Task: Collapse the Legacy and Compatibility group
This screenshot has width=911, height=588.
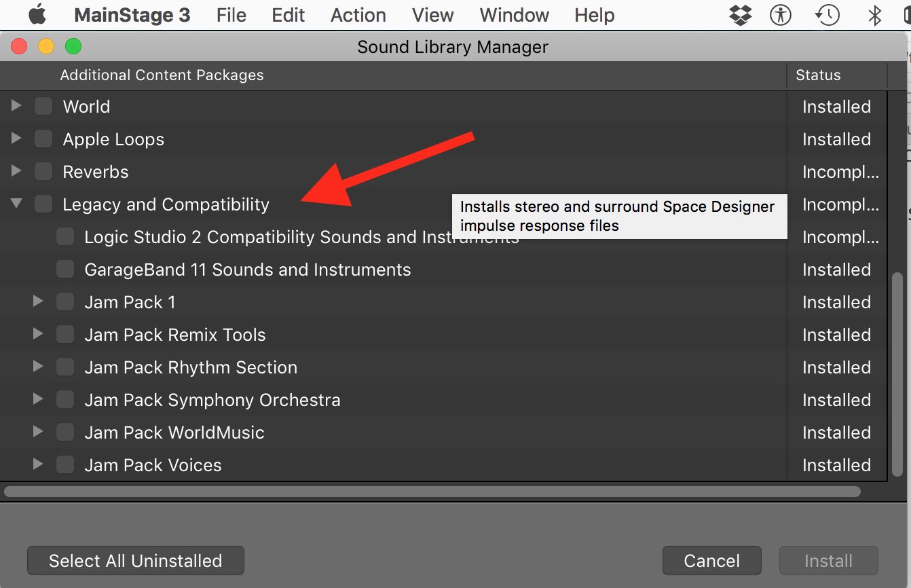Action: tap(16, 204)
